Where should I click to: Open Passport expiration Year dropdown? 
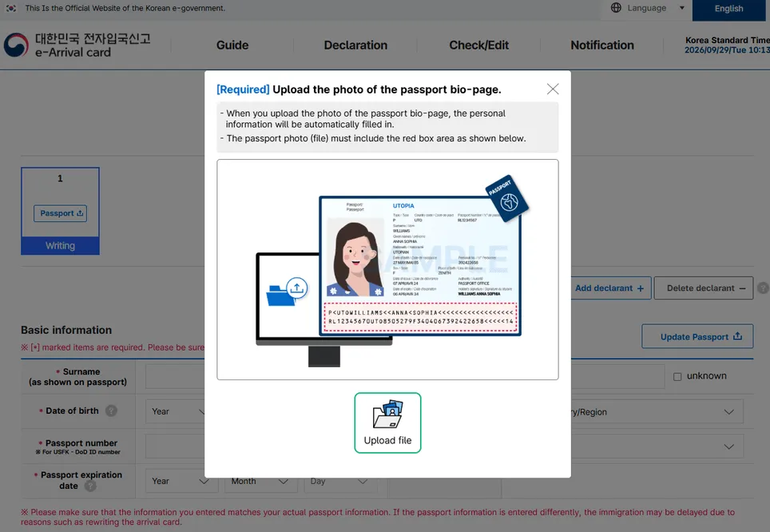click(x=181, y=481)
